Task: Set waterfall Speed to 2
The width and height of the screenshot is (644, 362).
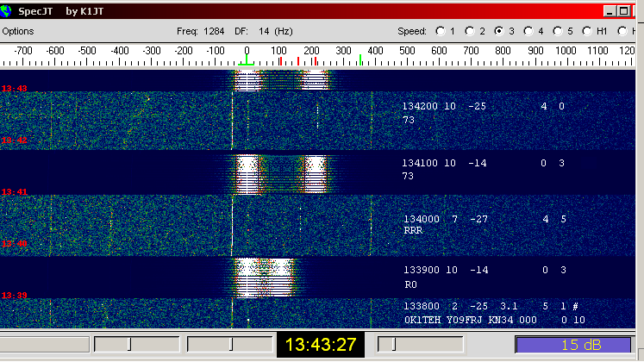Action: (469, 31)
